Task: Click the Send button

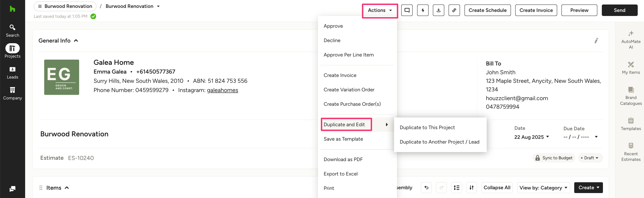Action: coord(619,10)
